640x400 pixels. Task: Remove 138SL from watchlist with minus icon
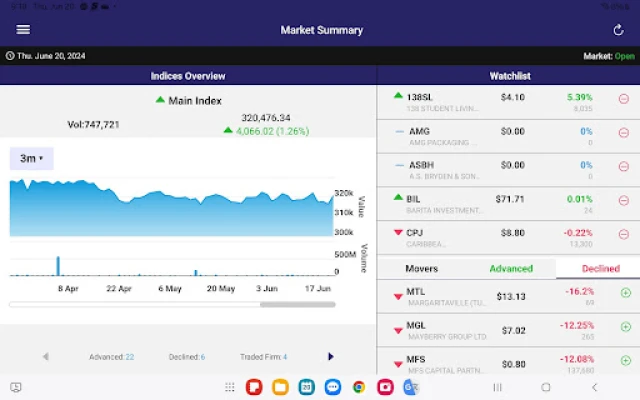click(x=624, y=100)
